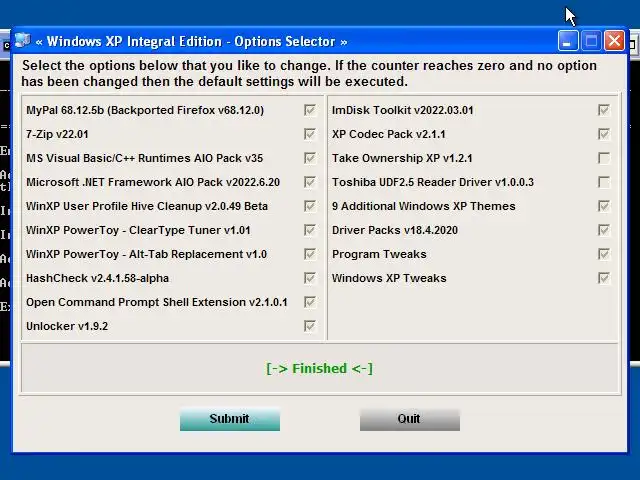640x480 pixels.
Task: Enable Toshiba UDF2.5 Reader Driver checkbox
Action: pos(604,182)
